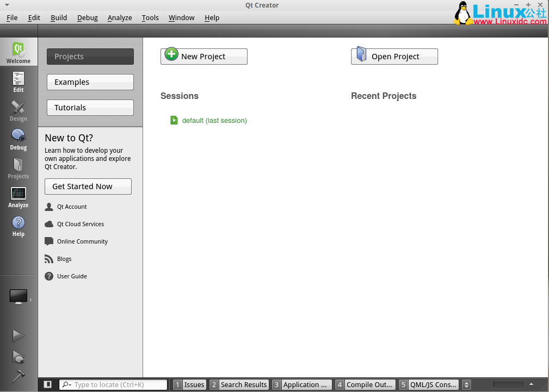Viewport: 549px width, 392px height.
Task: Open Design mode
Action: 18,110
